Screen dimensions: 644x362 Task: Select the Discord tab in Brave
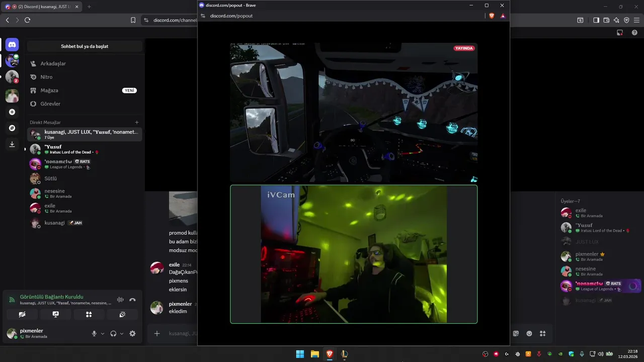coord(43,7)
